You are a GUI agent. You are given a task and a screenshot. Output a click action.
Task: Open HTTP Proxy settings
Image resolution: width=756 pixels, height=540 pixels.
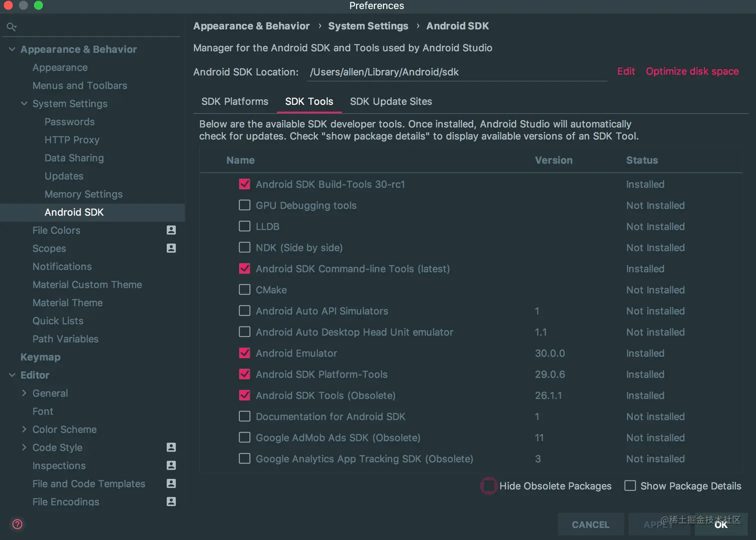[72, 140]
